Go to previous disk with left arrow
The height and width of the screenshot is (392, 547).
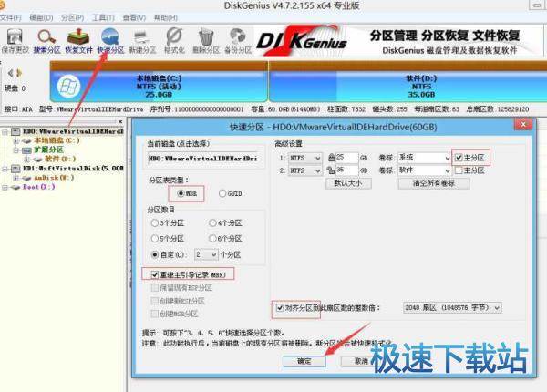click(x=10, y=73)
